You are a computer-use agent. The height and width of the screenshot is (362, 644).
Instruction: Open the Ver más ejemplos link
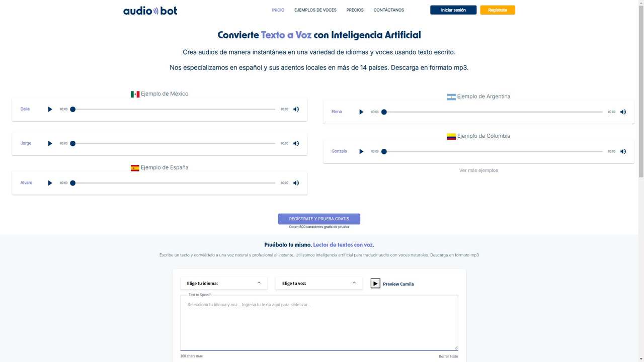click(478, 170)
